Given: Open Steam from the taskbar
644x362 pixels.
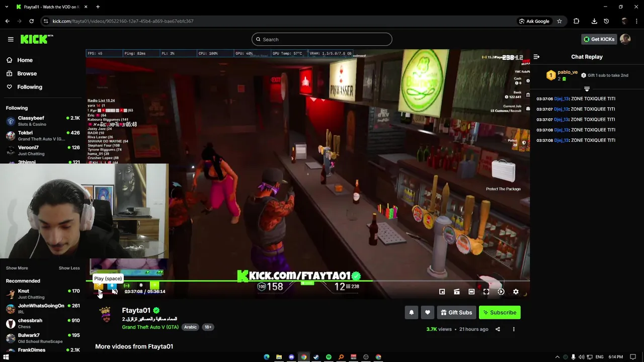Looking at the screenshot, I should click(x=316, y=357).
